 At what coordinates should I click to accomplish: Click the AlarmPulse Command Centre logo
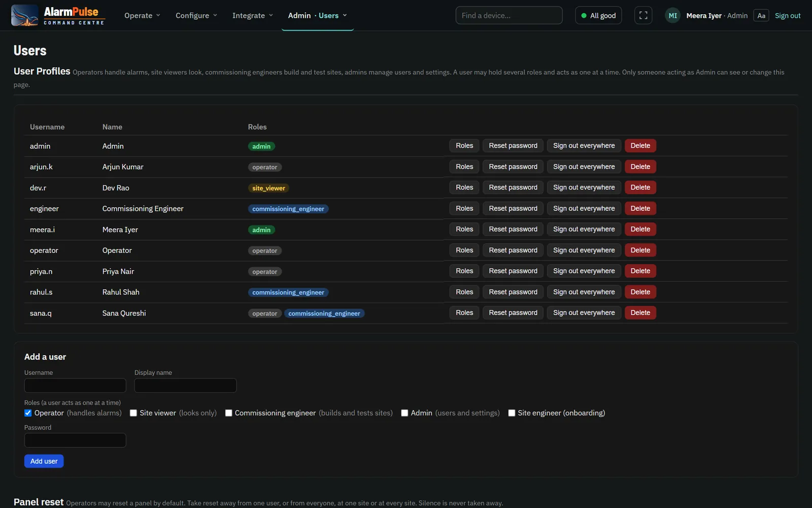[58, 15]
